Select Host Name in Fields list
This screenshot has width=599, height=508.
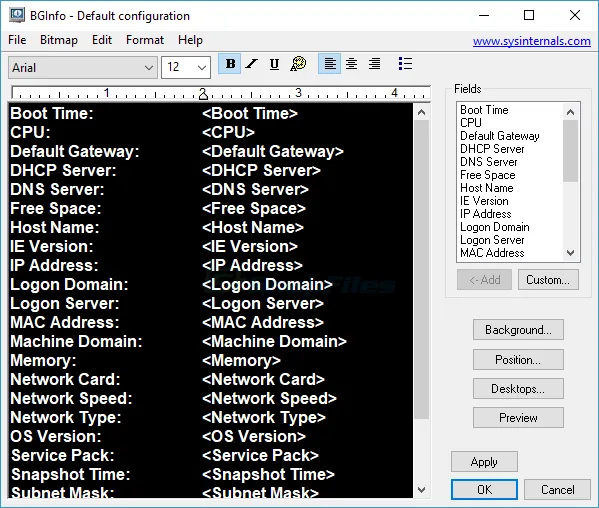coord(486,188)
